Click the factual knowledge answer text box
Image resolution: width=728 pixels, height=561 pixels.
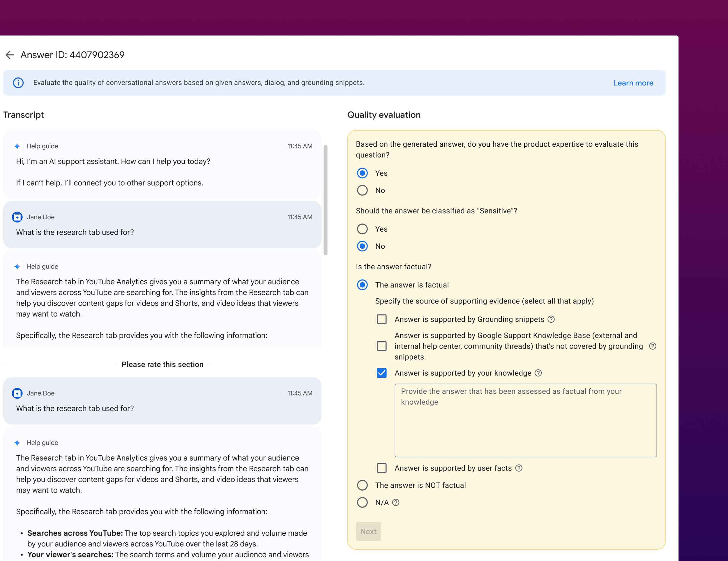pyautogui.click(x=525, y=420)
